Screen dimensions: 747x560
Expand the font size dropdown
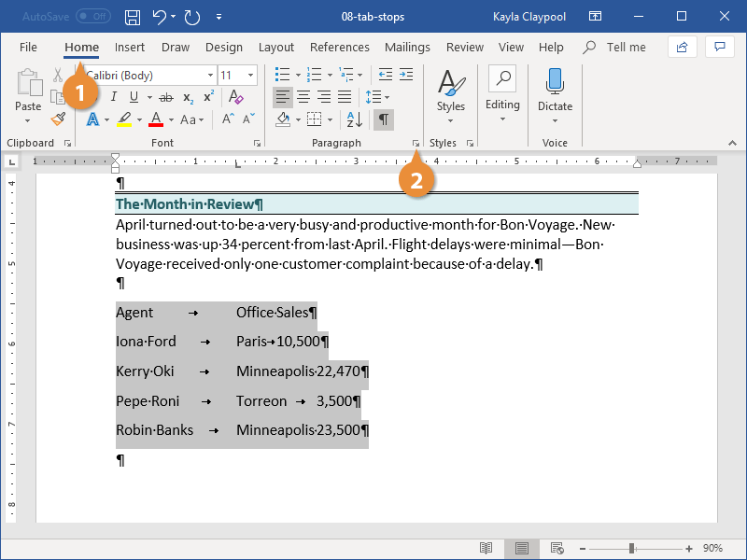click(x=250, y=76)
